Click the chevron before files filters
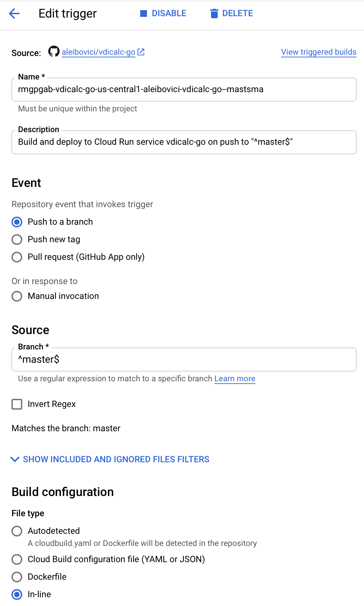 point(15,459)
